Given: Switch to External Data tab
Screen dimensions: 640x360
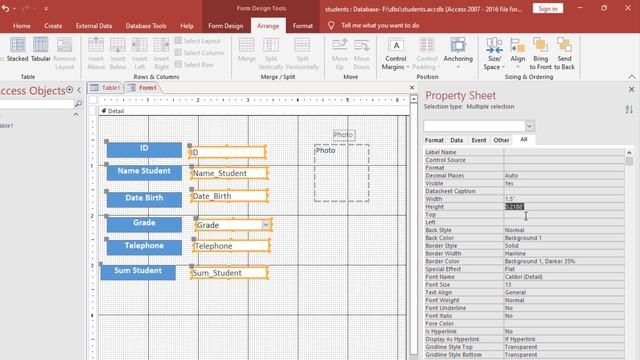Looking at the screenshot, I should point(93,26).
